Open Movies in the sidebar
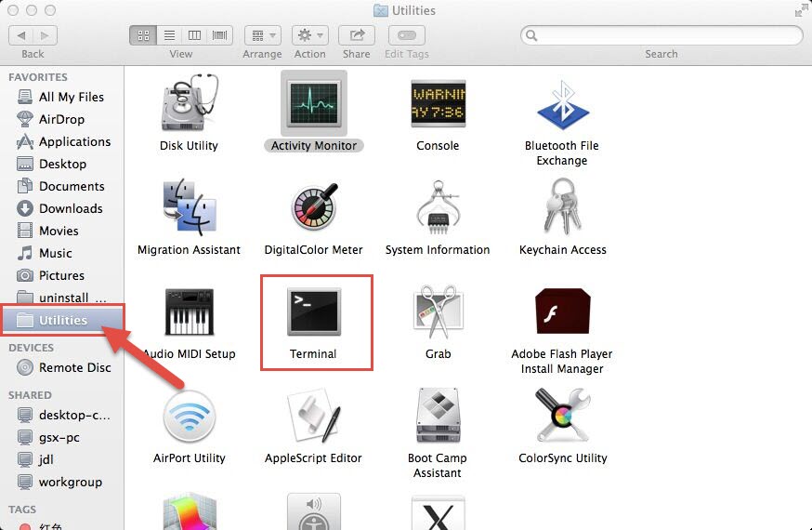Image resolution: width=812 pixels, height=530 pixels. (x=62, y=231)
